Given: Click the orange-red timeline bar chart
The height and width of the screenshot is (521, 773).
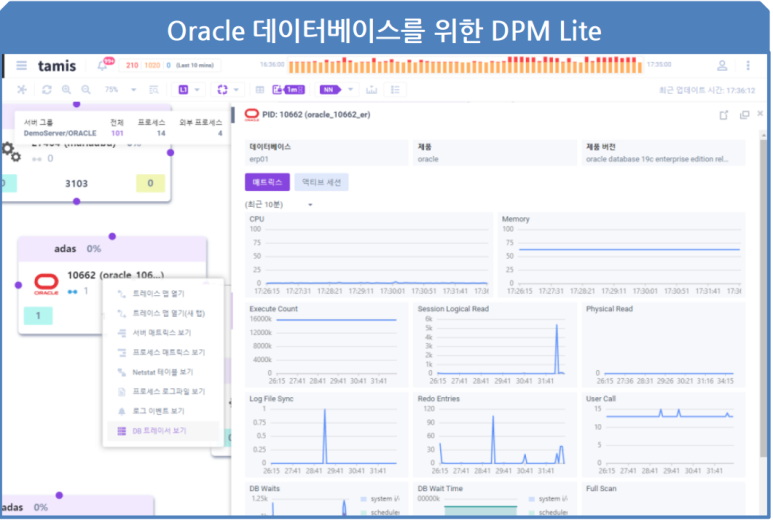Looking at the screenshot, I should 465,66.
